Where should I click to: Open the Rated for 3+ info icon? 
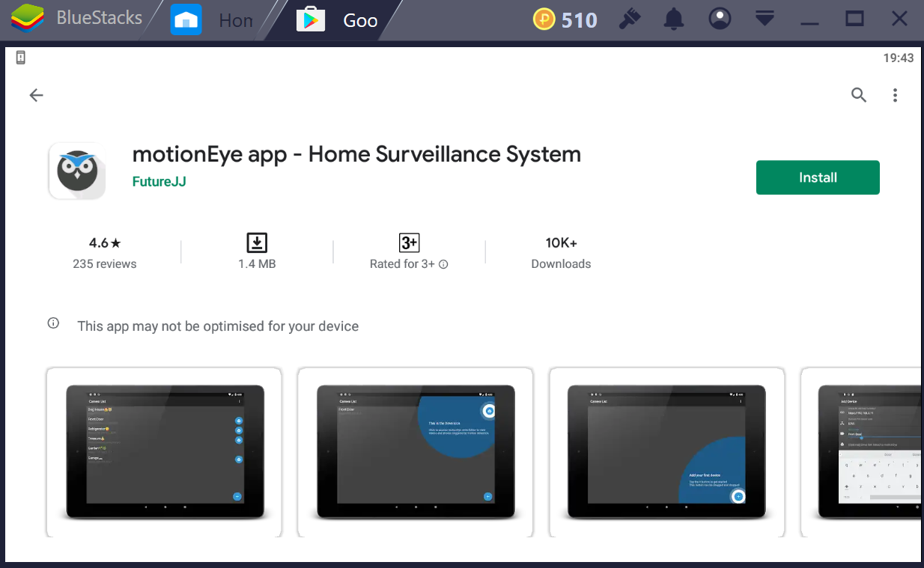point(443,264)
